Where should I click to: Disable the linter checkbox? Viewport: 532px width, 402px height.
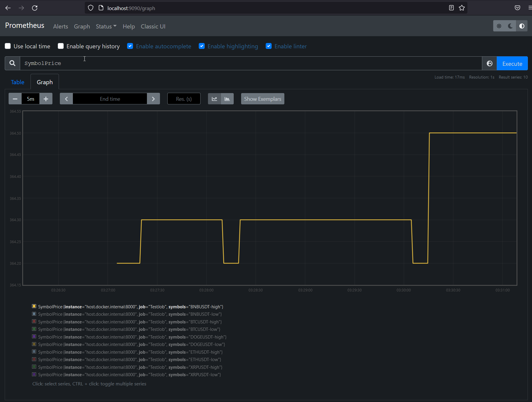point(269,46)
